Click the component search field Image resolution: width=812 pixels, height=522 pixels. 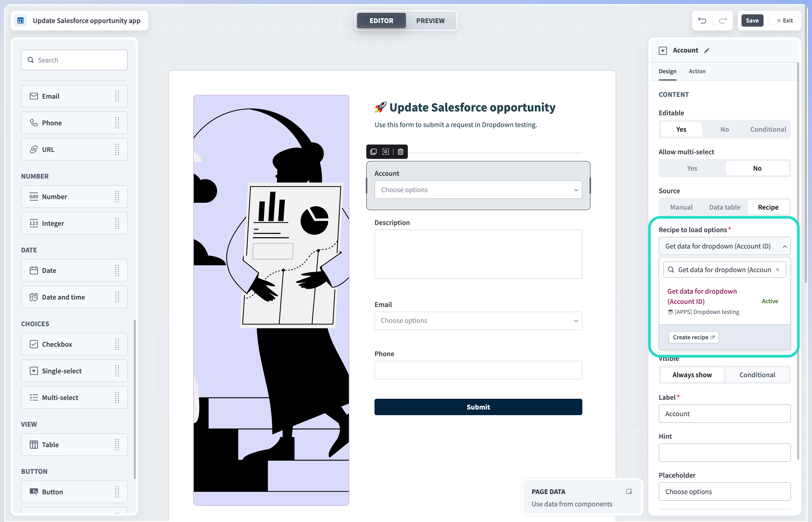(74, 60)
